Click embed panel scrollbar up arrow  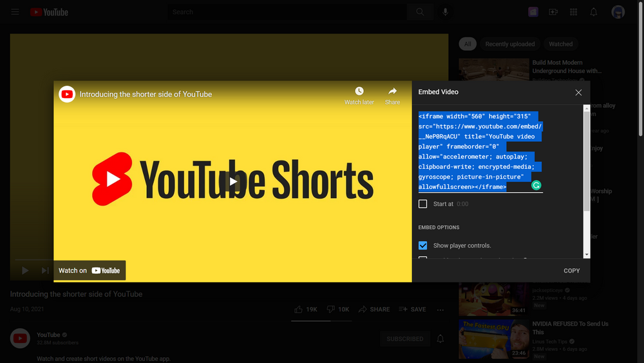[587, 108]
